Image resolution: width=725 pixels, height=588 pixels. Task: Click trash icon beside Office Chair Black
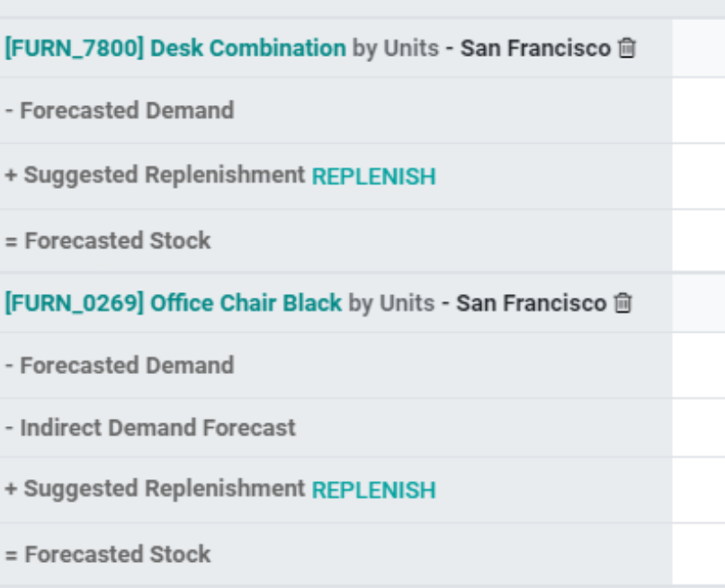[x=622, y=303]
